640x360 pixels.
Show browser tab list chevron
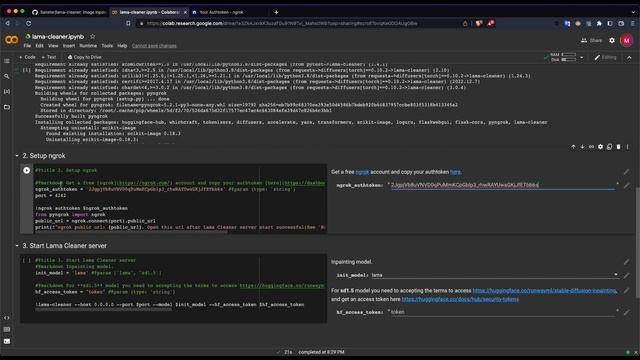(x=633, y=12)
